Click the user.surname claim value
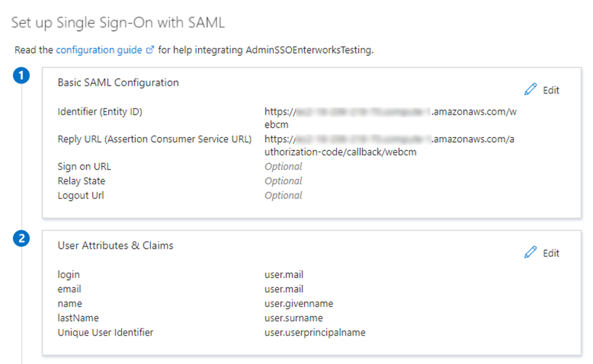 pos(294,318)
